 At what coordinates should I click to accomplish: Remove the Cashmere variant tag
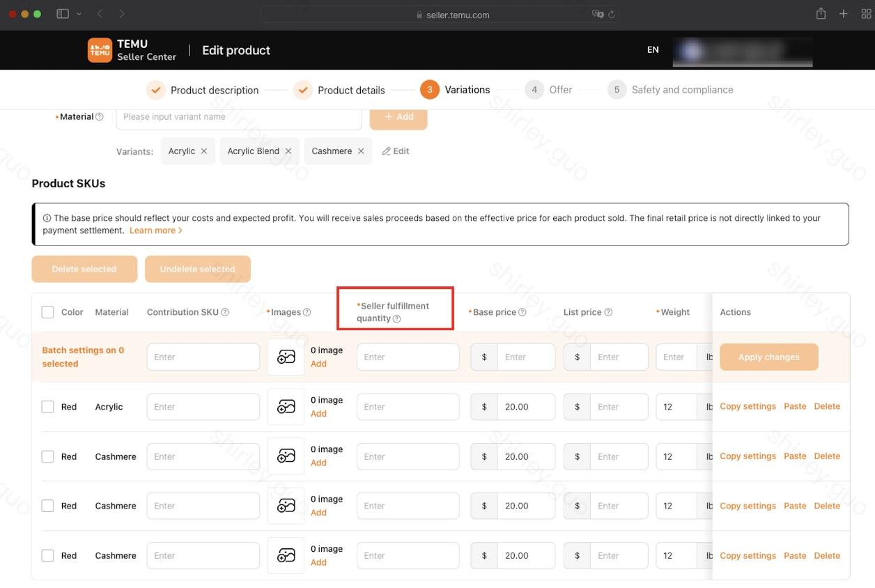tap(360, 151)
